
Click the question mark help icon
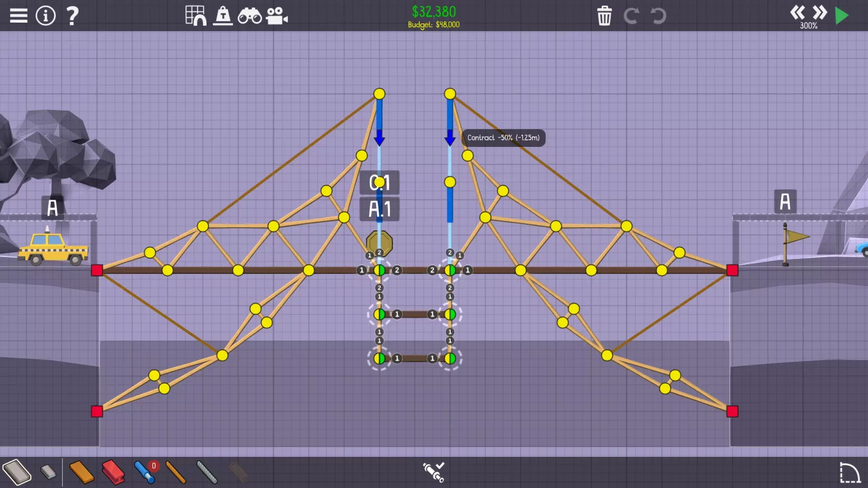(72, 16)
